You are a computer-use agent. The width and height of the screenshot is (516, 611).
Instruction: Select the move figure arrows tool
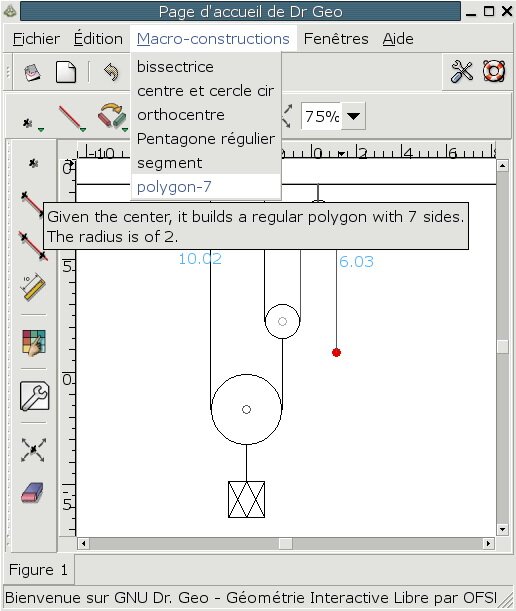point(34,450)
